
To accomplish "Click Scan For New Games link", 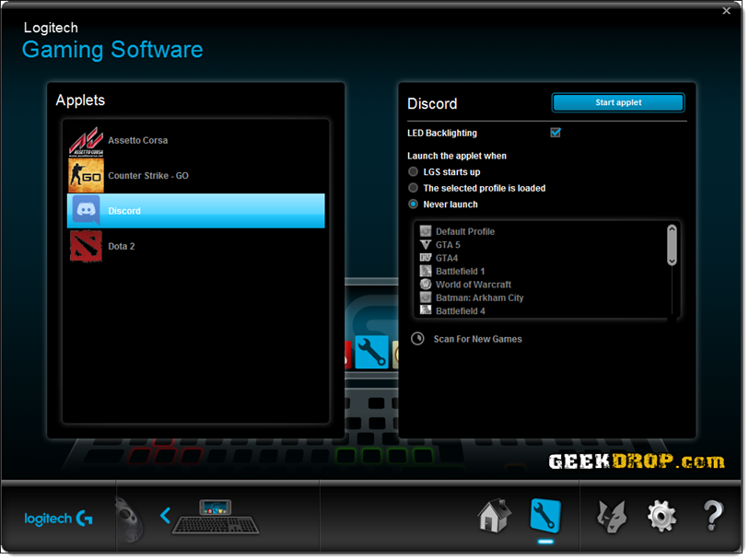I will [x=477, y=339].
